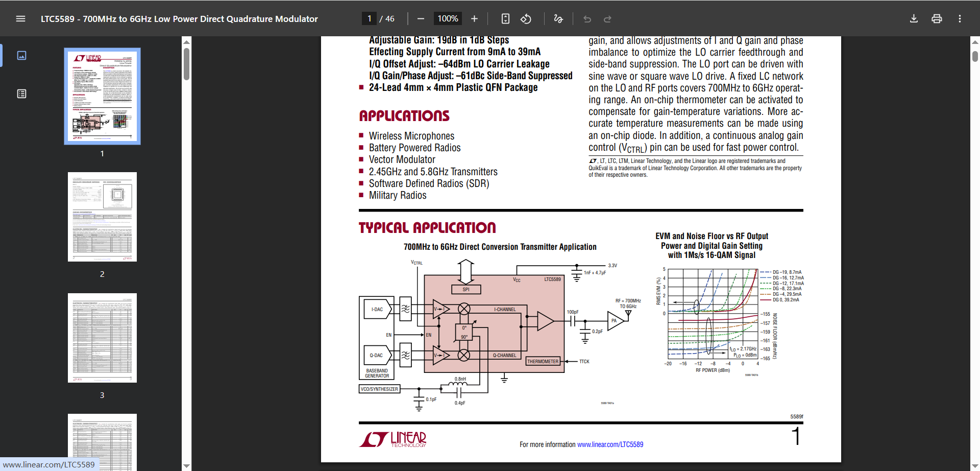Screen dimensions: 980x471
Task: Click 'Software Defined Radios (SDR)' text
Action: 429,183
